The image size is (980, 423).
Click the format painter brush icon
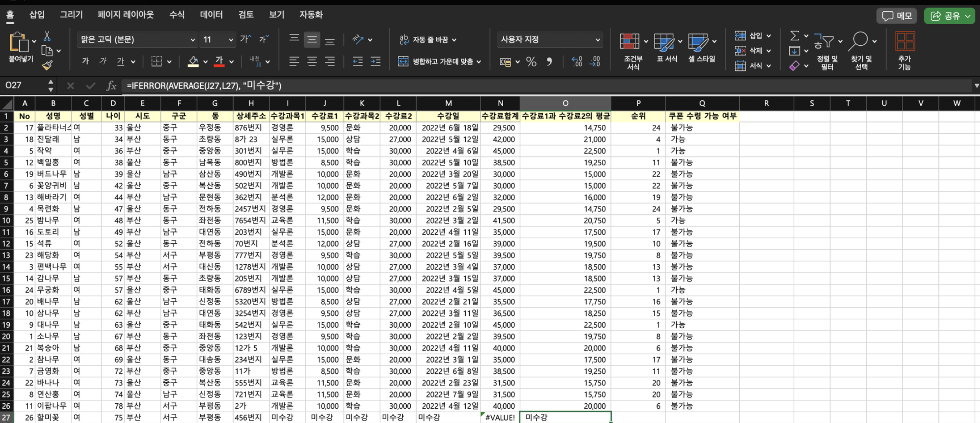coord(47,65)
